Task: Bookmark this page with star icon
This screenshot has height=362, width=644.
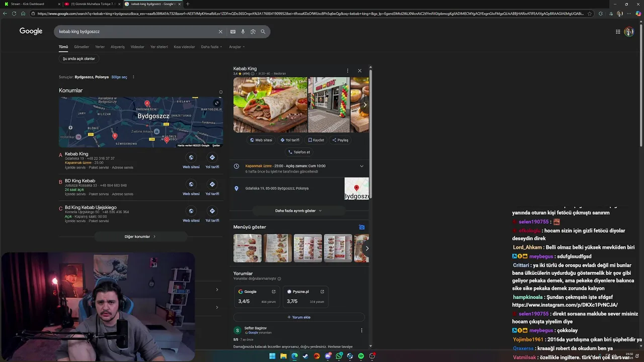Action: [590, 14]
